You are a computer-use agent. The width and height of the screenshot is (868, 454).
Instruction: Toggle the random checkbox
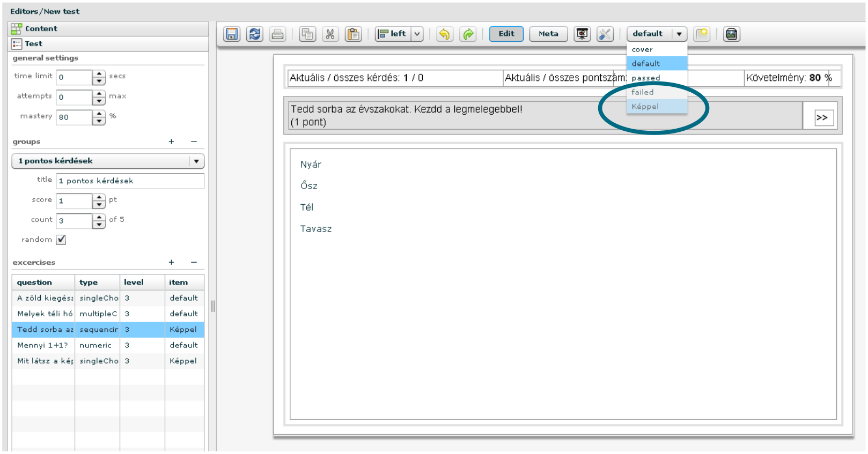[x=61, y=240]
